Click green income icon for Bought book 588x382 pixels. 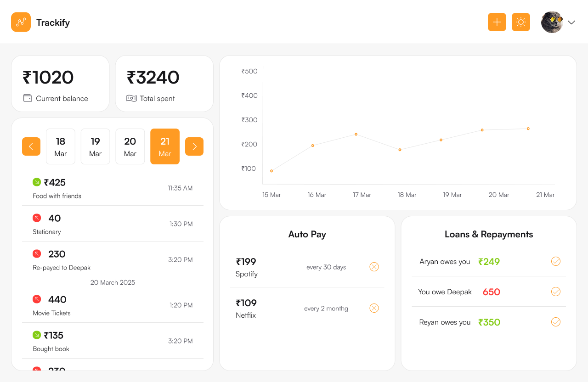pos(37,335)
